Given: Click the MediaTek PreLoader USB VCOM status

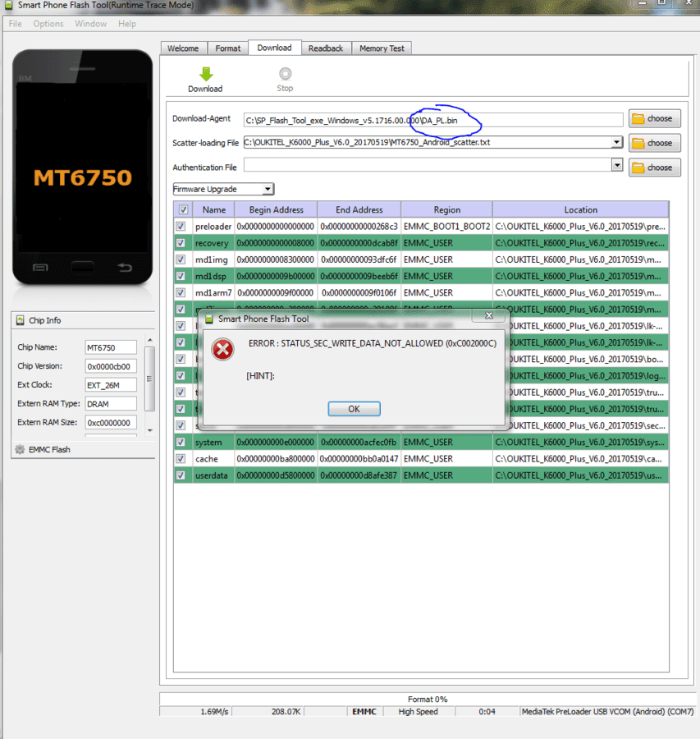Looking at the screenshot, I should 607,712.
